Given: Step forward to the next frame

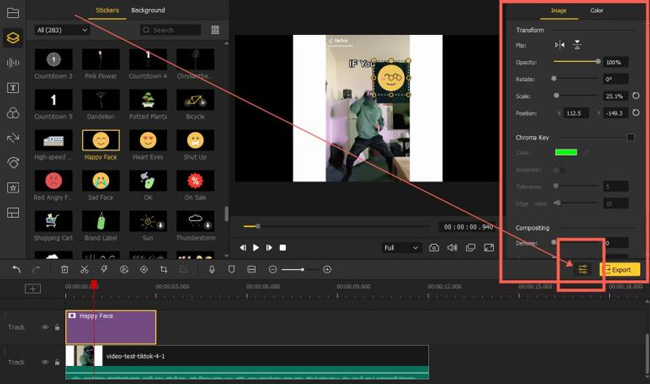Looking at the screenshot, I should tap(269, 248).
